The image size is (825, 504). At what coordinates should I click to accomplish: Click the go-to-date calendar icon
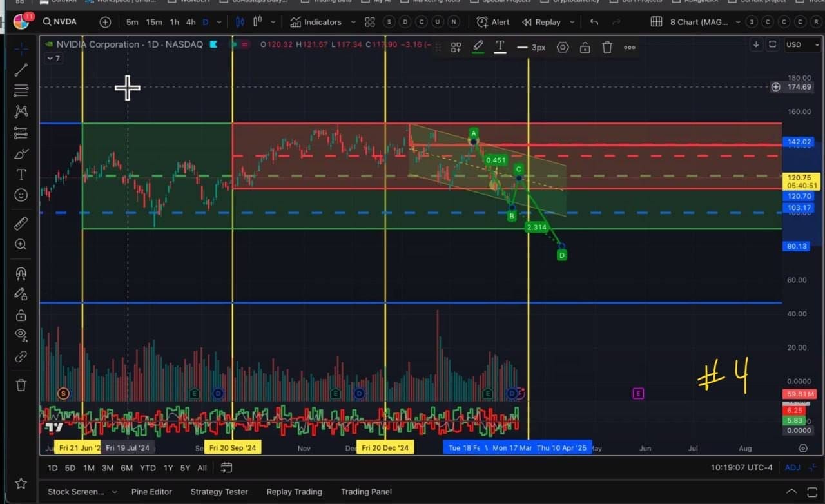click(x=226, y=467)
